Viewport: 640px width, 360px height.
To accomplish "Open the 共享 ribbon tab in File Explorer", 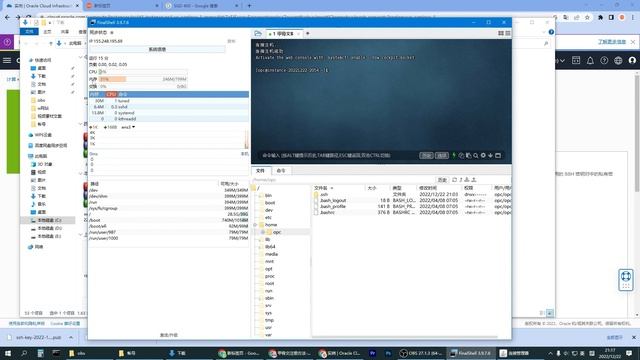I will 65,32.
